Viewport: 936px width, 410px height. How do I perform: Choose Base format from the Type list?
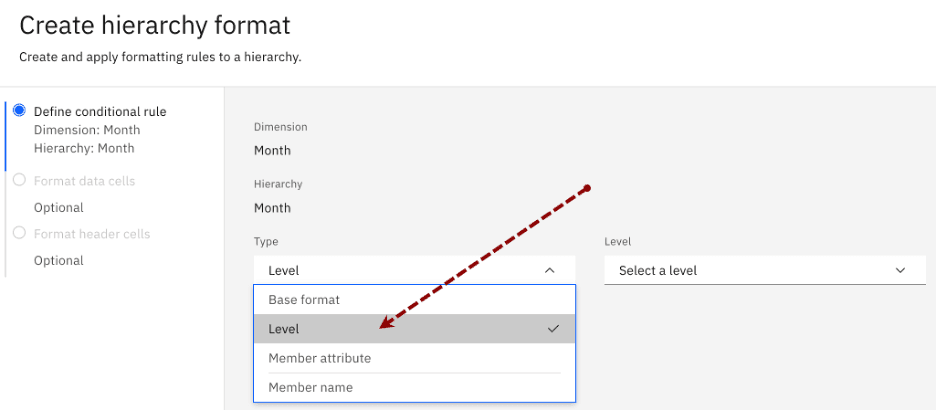coord(304,300)
